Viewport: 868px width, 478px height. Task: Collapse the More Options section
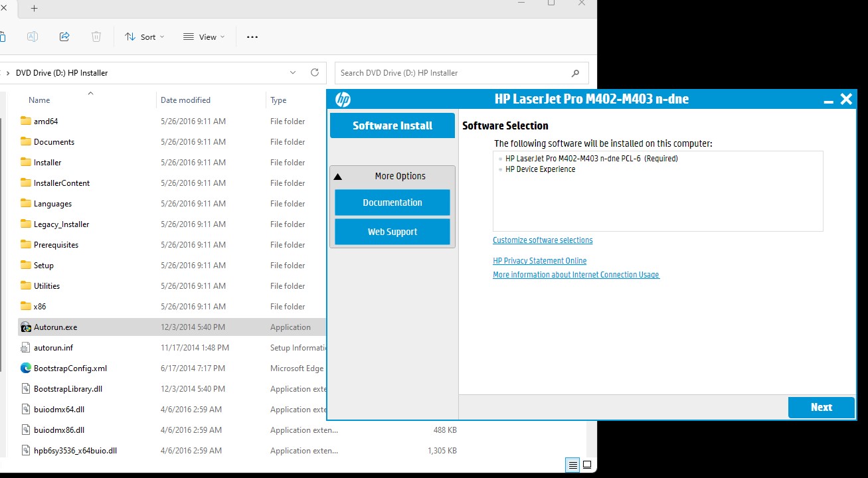point(338,177)
